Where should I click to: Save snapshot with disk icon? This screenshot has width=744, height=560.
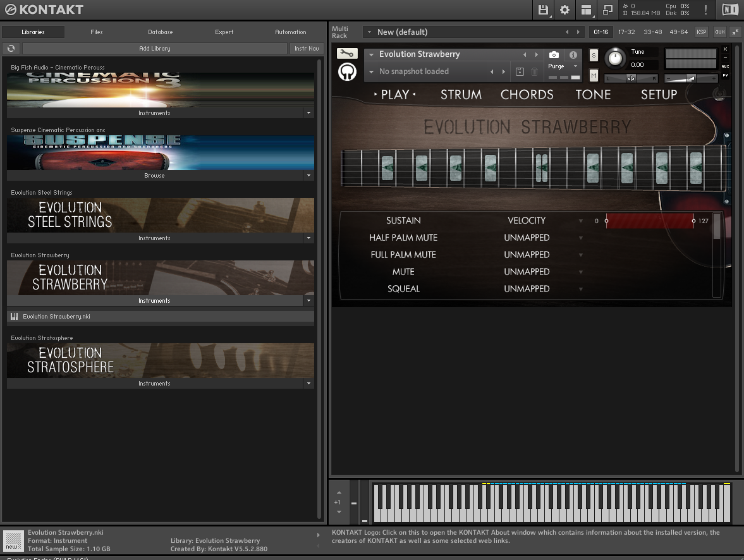(x=520, y=71)
